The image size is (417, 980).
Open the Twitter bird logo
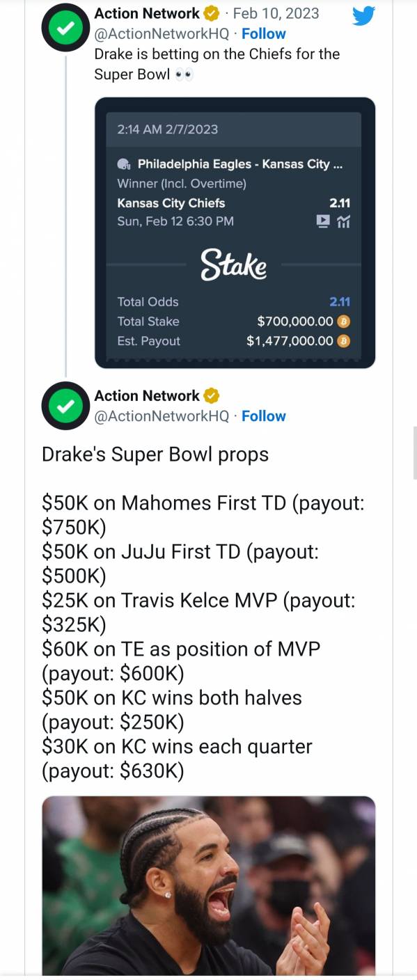363,15
